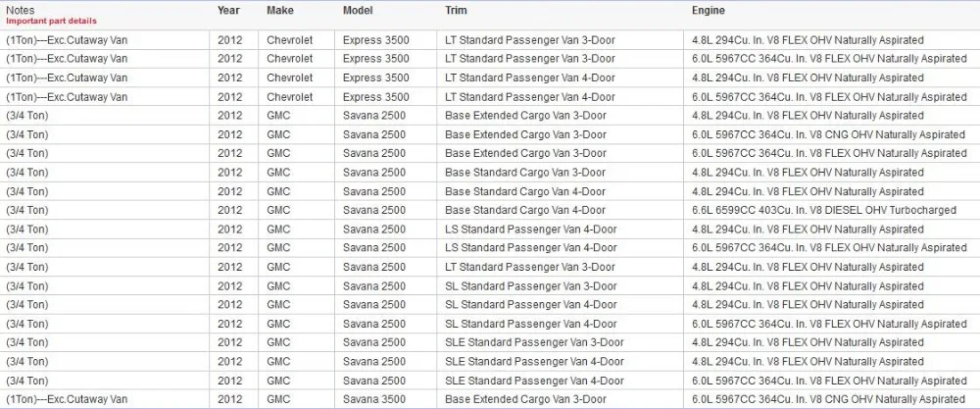Click the red 'Important part details' text
980x409 pixels.
click(51, 21)
